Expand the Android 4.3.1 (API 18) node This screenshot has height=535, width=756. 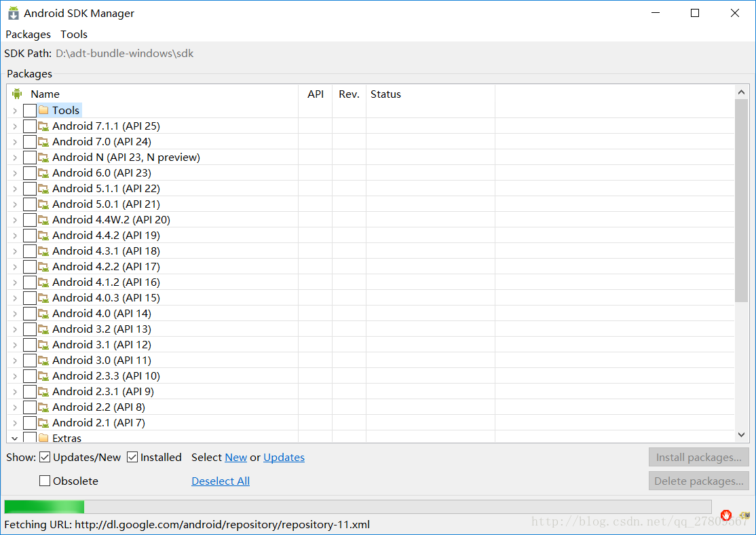15,251
